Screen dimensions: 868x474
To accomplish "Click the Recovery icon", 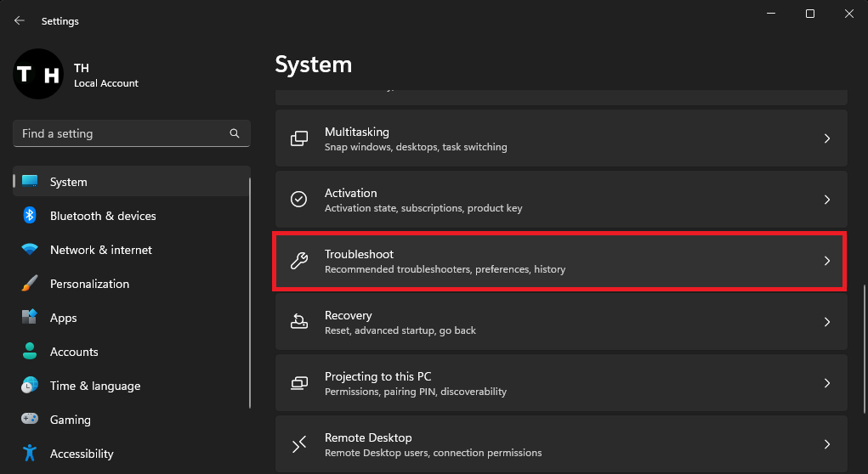I will coord(299,322).
